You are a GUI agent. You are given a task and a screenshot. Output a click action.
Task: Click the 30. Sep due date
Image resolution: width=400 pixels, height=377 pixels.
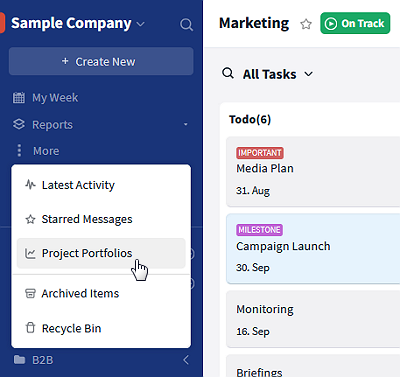click(x=253, y=268)
